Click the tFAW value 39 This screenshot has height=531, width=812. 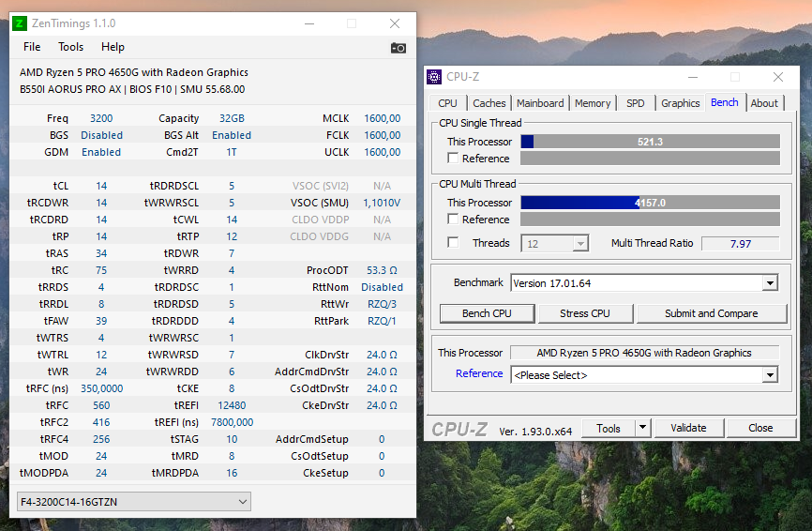101,321
